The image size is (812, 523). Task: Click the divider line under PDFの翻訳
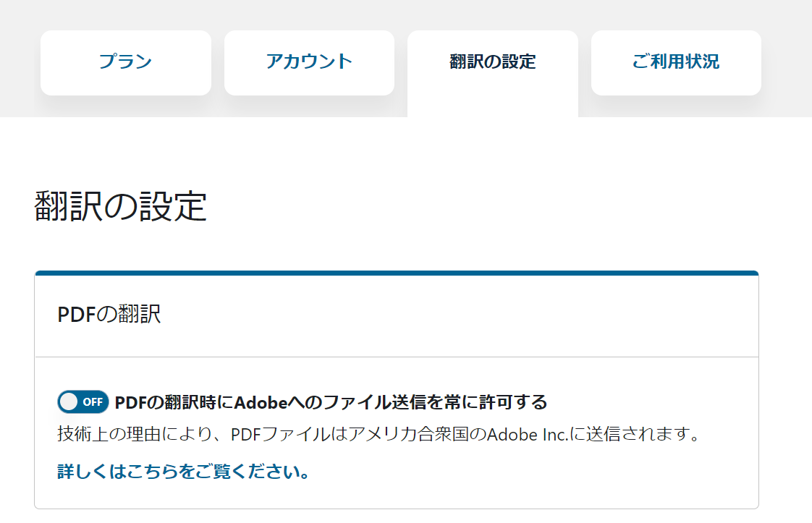coord(397,357)
